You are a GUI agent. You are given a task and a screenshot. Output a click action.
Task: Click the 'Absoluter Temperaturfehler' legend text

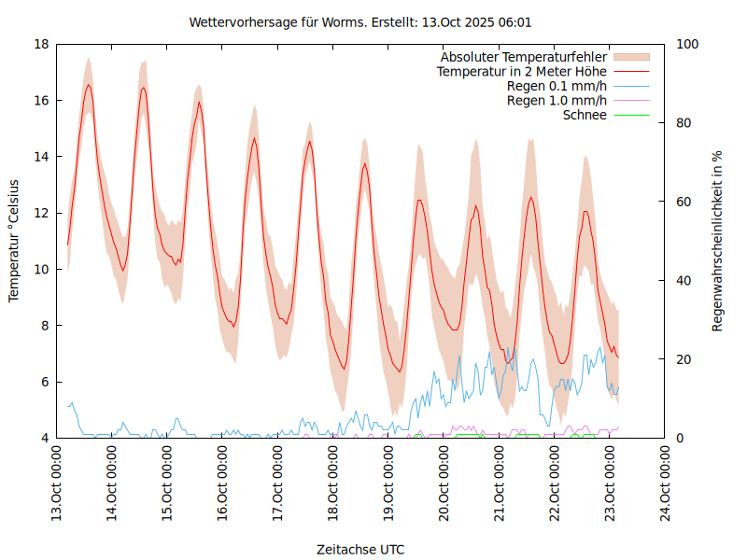pos(524,57)
